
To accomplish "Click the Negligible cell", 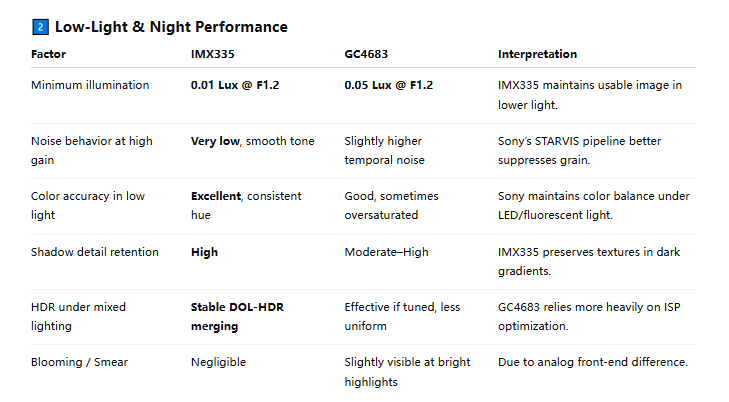I will [218, 362].
